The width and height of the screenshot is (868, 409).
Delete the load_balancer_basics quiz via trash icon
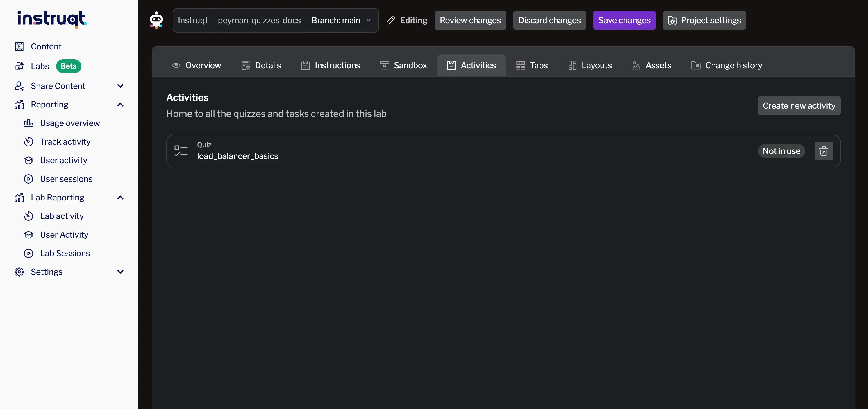pos(824,151)
